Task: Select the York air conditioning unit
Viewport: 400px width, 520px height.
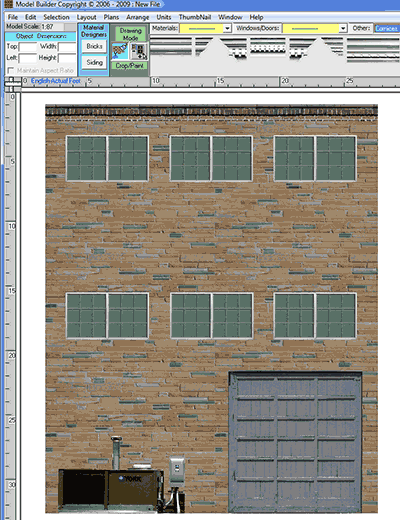Action: 111,491
